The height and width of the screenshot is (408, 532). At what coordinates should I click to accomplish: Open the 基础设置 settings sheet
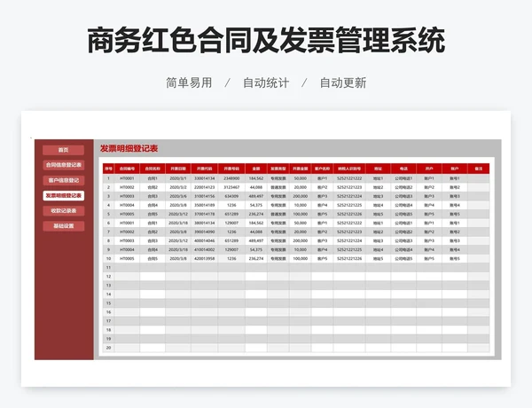pyautogui.click(x=64, y=226)
